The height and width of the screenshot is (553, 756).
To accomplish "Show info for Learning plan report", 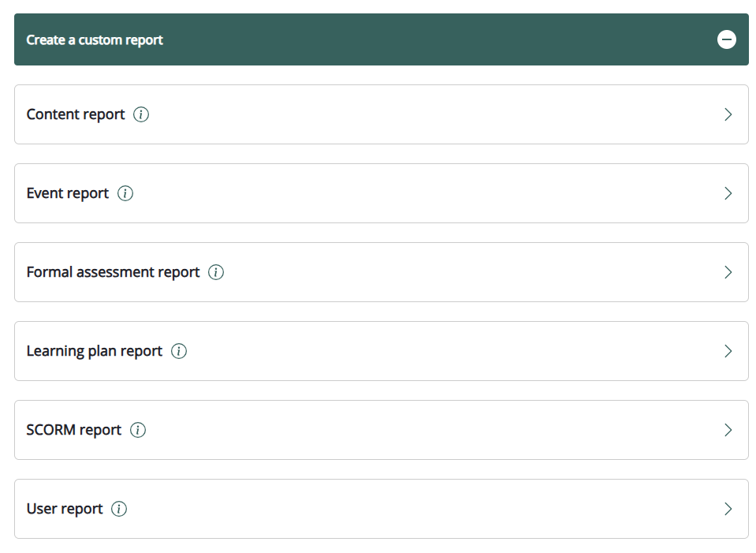I will coord(179,351).
